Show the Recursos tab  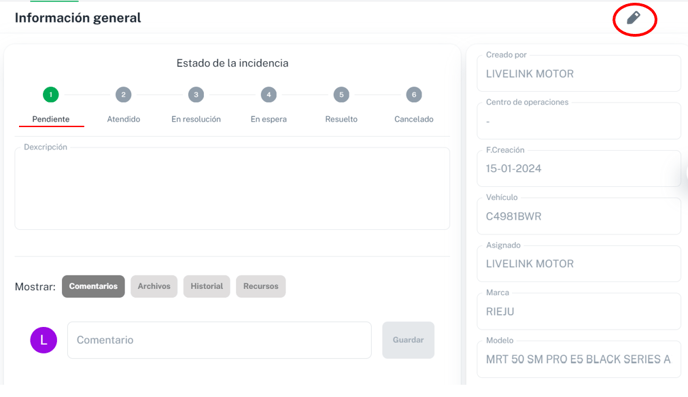pyautogui.click(x=261, y=286)
